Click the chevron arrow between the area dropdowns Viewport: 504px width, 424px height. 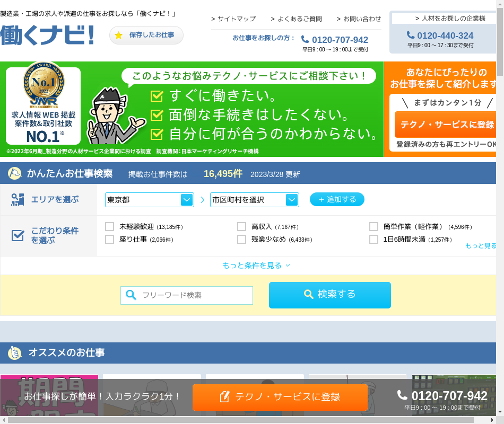tap(203, 200)
